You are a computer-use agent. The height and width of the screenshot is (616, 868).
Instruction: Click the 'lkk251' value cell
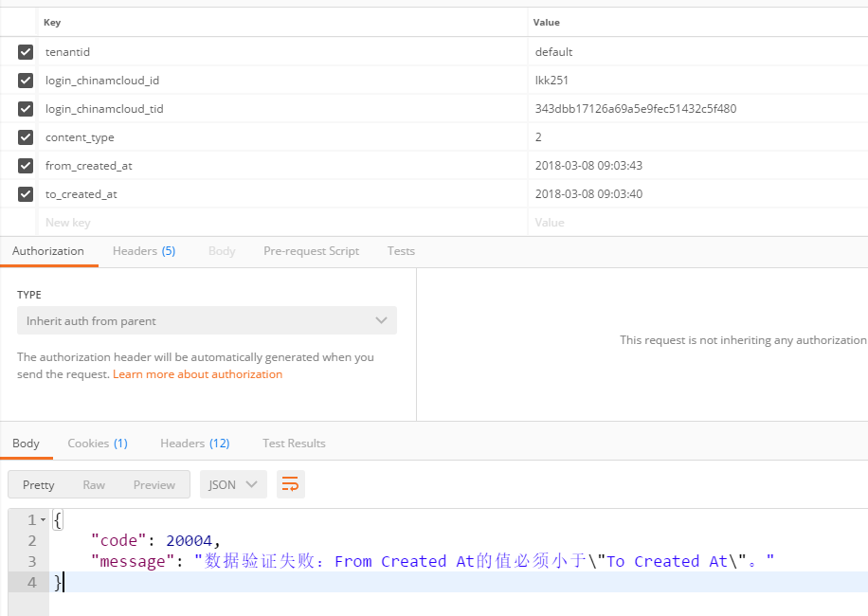[x=697, y=81]
